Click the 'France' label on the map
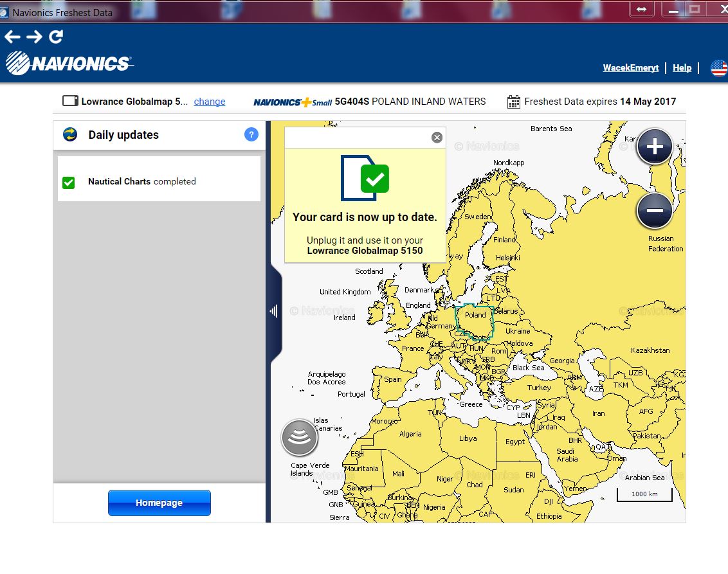The width and height of the screenshot is (728, 574). click(414, 348)
